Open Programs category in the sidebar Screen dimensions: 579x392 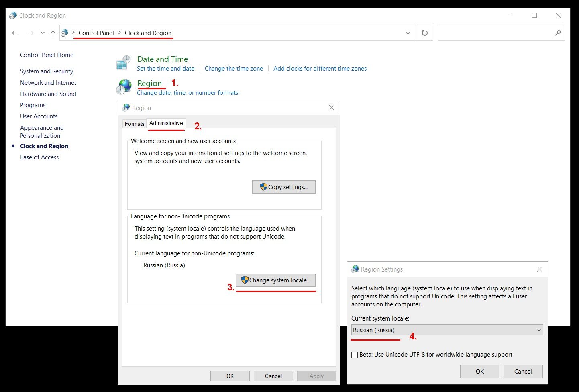33,105
